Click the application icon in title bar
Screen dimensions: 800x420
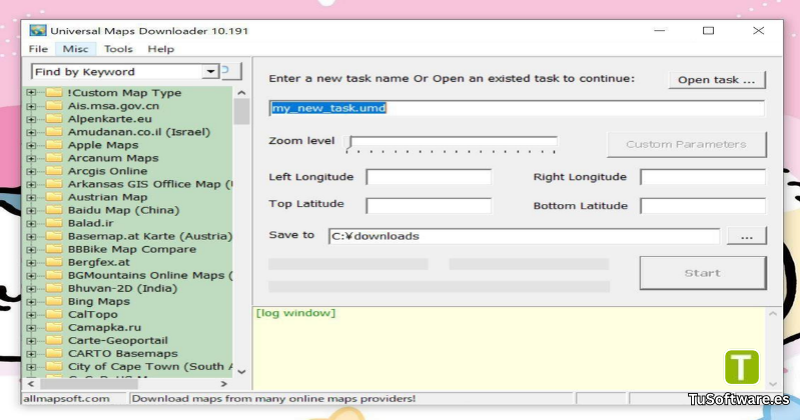coord(37,31)
